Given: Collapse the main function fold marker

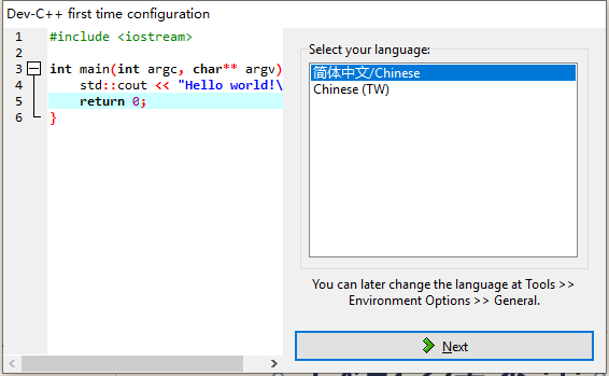Looking at the screenshot, I should (x=34, y=69).
